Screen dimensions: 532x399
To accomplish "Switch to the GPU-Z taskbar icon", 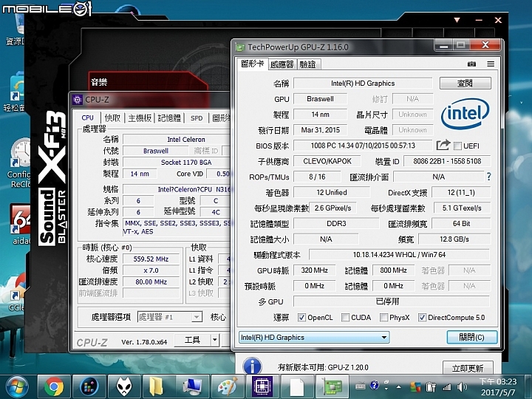I will tap(332, 386).
